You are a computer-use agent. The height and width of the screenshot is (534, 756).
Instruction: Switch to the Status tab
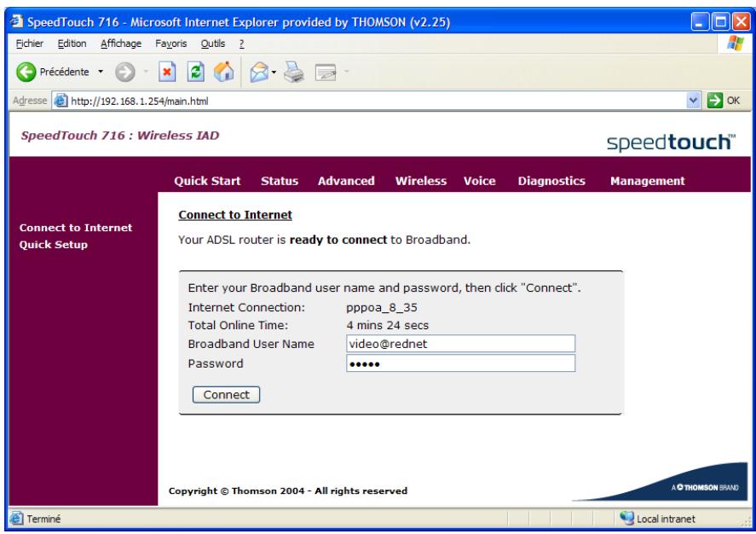click(280, 181)
